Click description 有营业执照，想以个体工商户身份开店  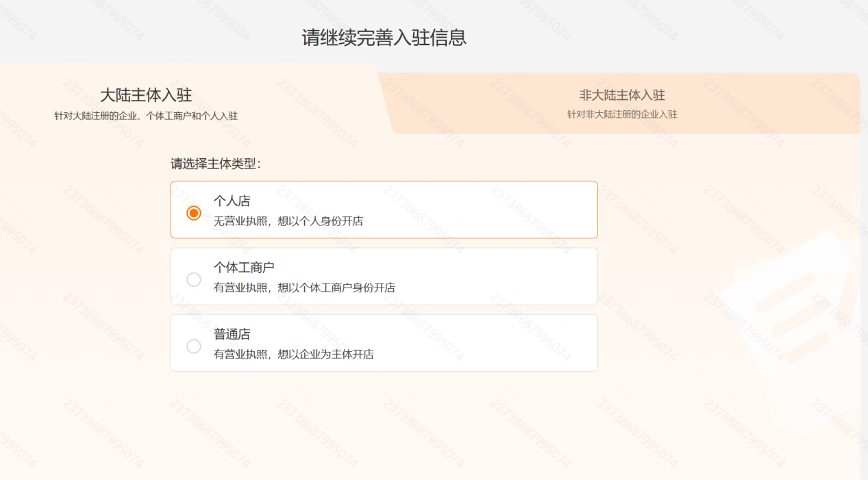click(304, 288)
